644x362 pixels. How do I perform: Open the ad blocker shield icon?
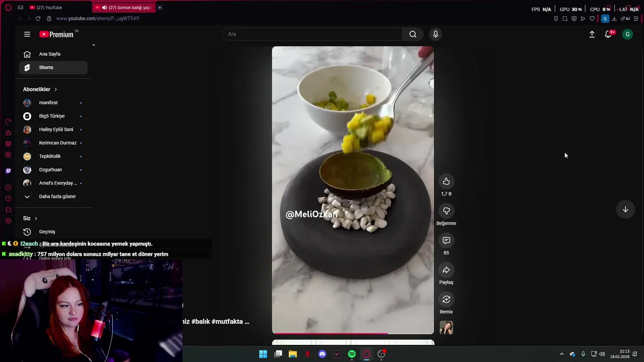pyautogui.click(x=574, y=19)
